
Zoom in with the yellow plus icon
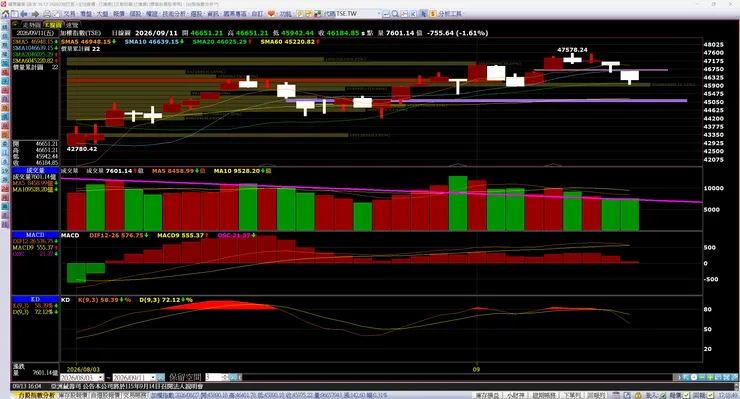tap(710, 377)
